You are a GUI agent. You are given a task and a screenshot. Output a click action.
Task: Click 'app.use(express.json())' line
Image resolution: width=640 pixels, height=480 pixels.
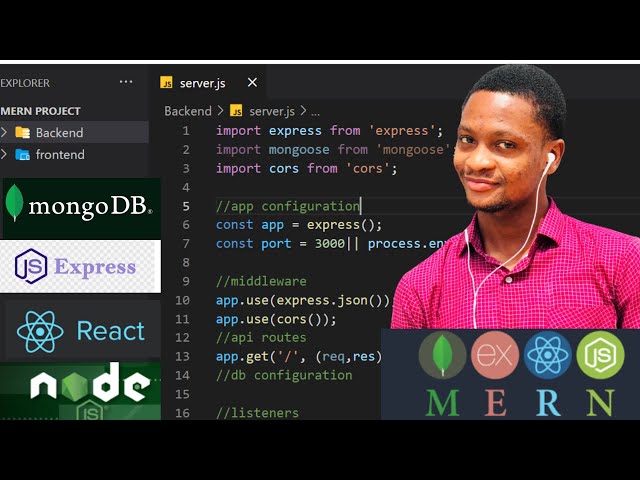click(x=303, y=300)
